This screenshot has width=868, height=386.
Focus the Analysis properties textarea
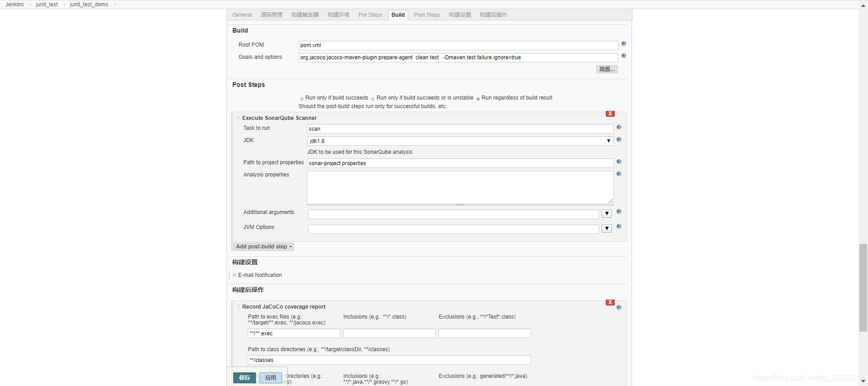(460, 187)
